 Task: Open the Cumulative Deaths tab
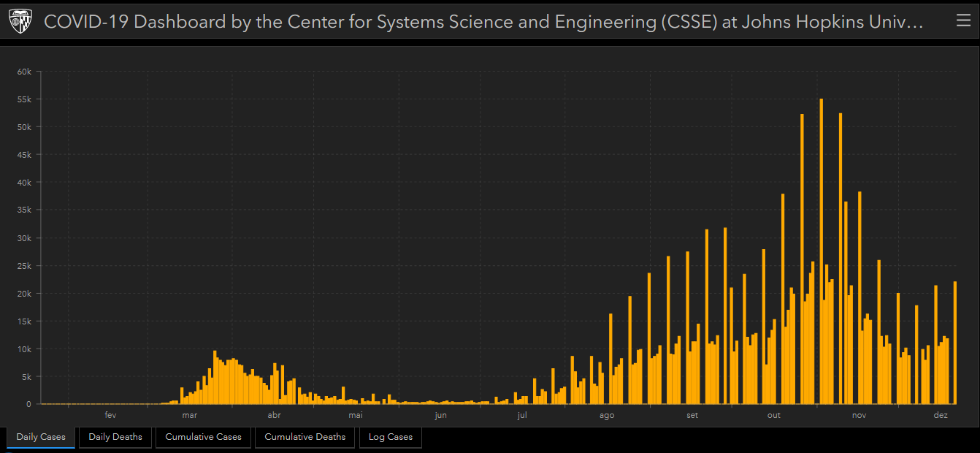(305, 437)
